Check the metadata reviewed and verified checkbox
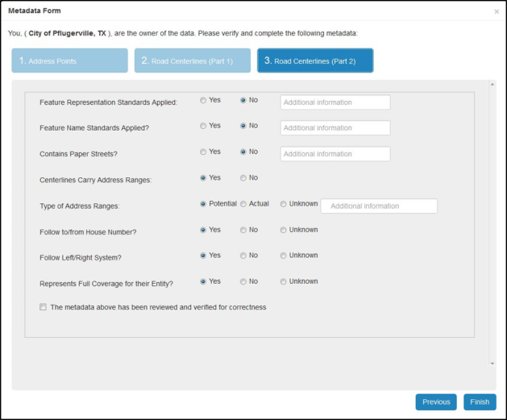 coord(44,307)
